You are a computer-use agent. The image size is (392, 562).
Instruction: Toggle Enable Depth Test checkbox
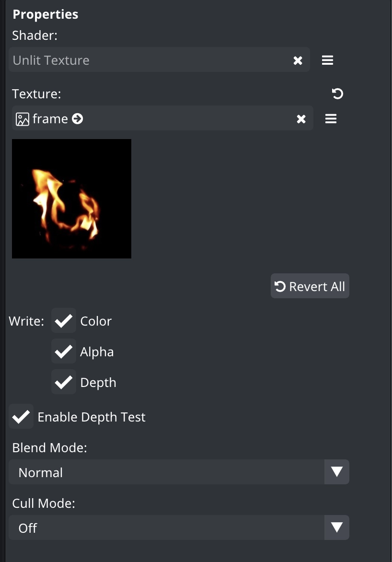[21, 417]
